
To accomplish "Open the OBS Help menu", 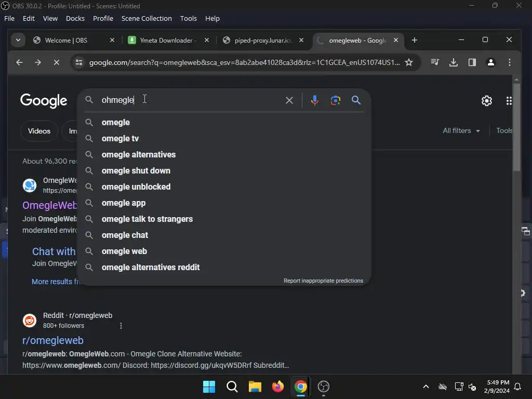I will 212,18.
